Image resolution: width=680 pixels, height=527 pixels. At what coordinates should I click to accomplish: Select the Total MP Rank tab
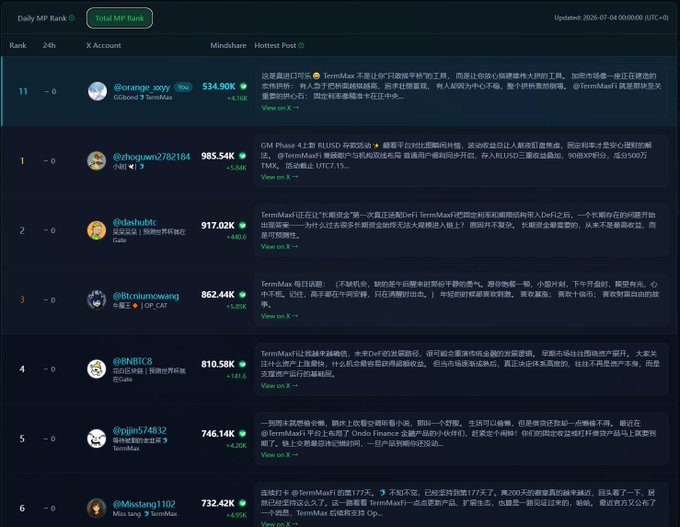click(119, 18)
